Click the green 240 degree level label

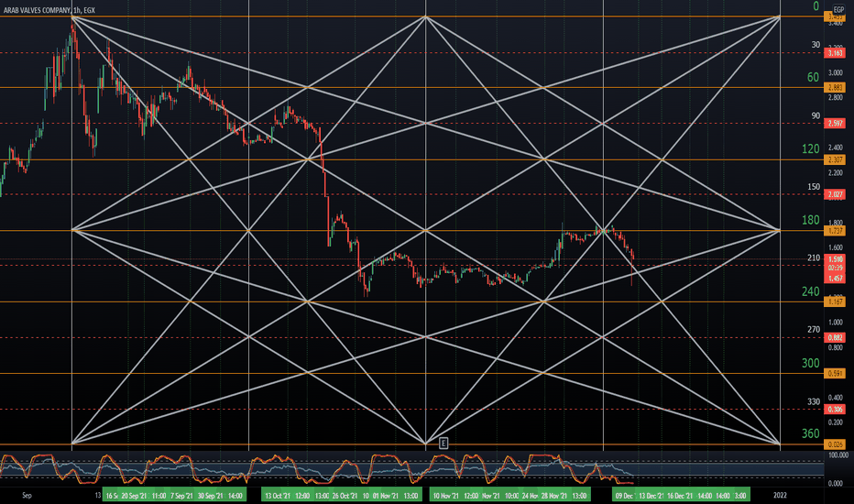[x=810, y=291]
